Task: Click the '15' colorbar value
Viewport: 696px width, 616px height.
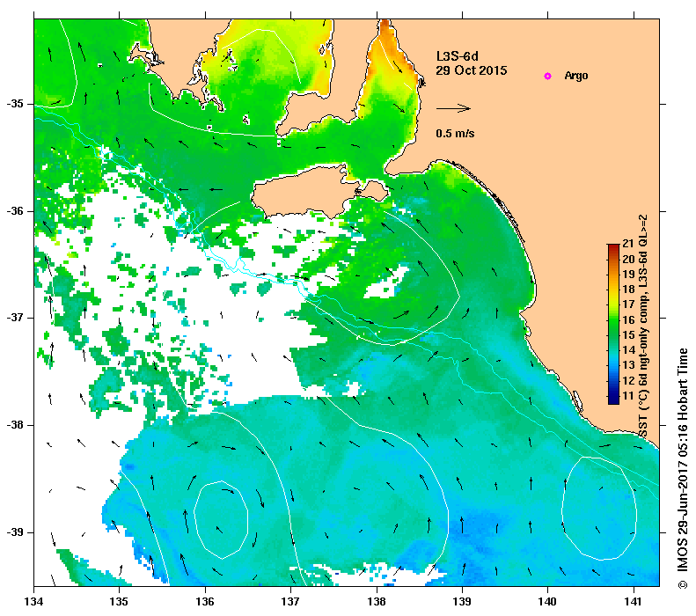Action: (628, 334)
